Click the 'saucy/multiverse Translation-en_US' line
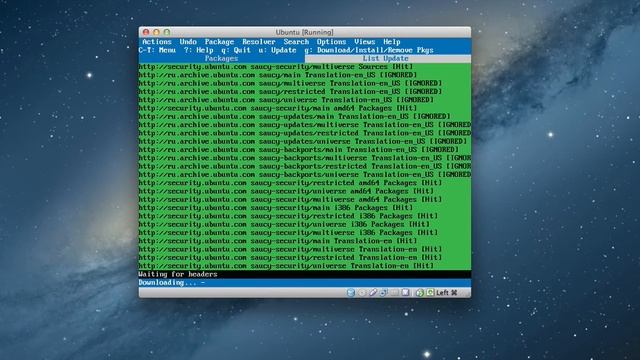640x360 pixels. [x=290, y=83]
